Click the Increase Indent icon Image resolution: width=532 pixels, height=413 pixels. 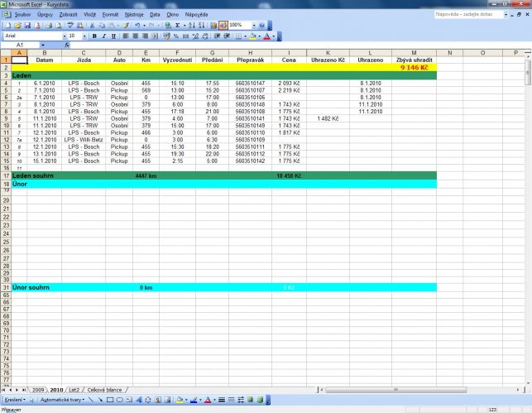click(227, 36)
